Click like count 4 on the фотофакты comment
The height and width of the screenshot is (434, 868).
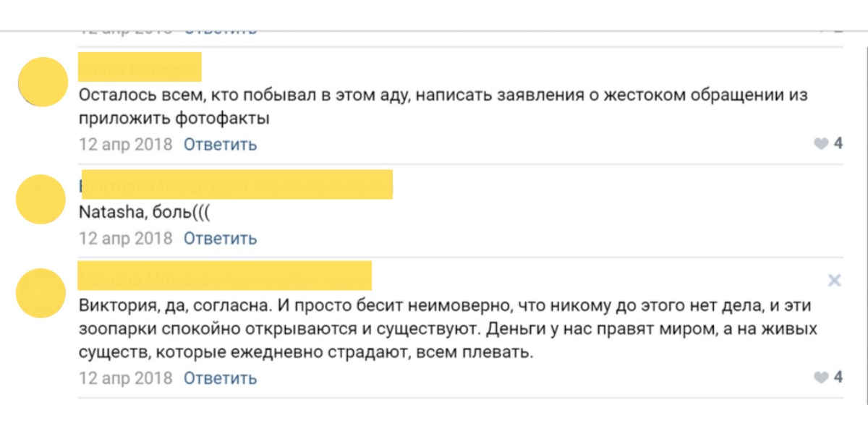click(838, 144)
